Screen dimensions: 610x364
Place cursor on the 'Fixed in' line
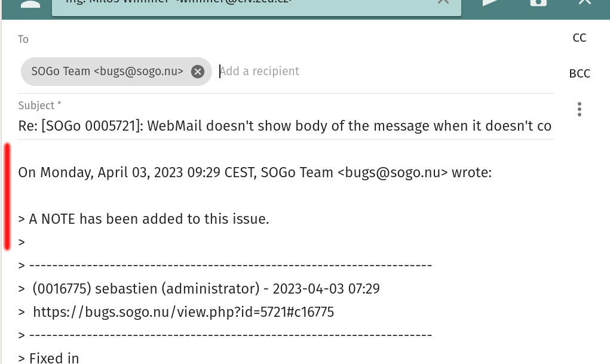(54, 357)
